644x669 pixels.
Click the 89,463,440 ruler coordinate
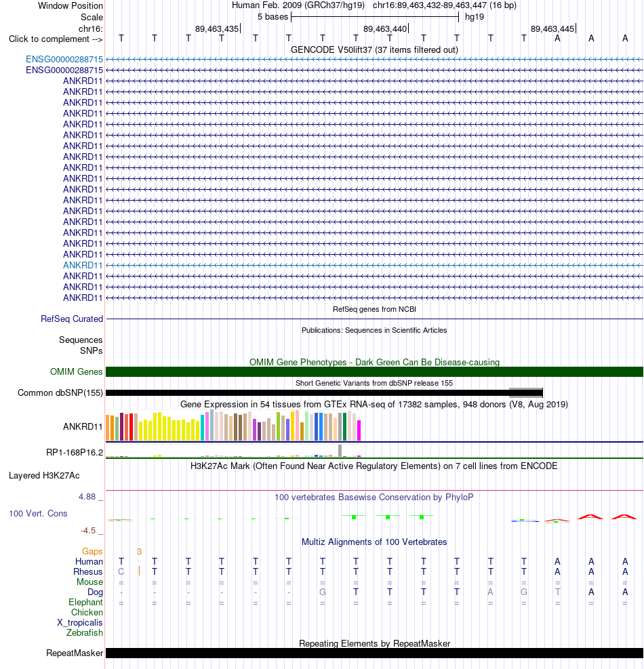[385, 29]
